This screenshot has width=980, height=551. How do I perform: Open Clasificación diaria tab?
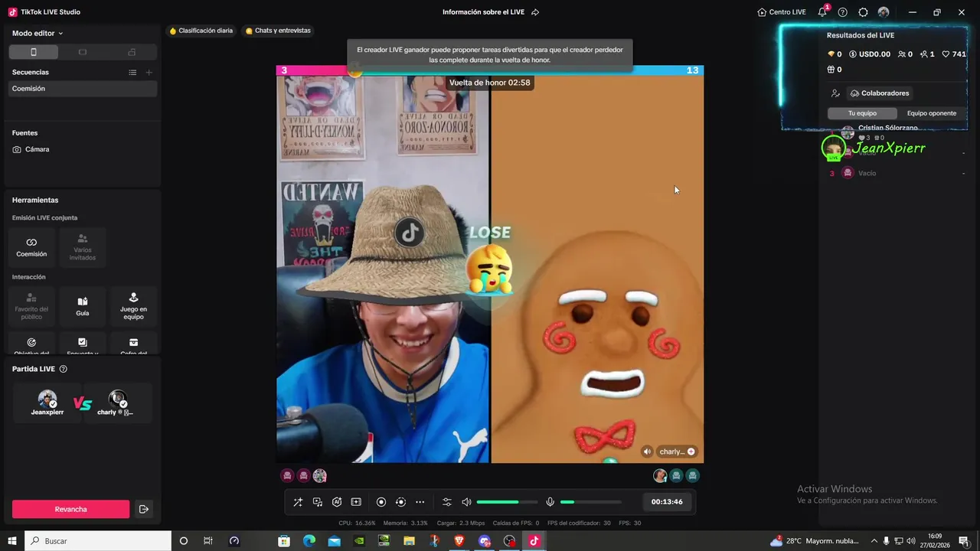coord(201,31)
